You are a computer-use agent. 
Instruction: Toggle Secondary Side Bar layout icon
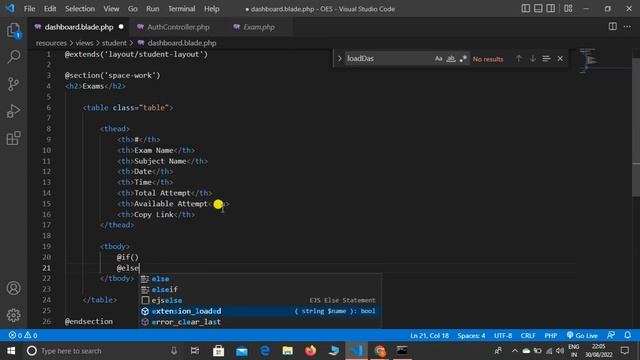pos(551,9)
